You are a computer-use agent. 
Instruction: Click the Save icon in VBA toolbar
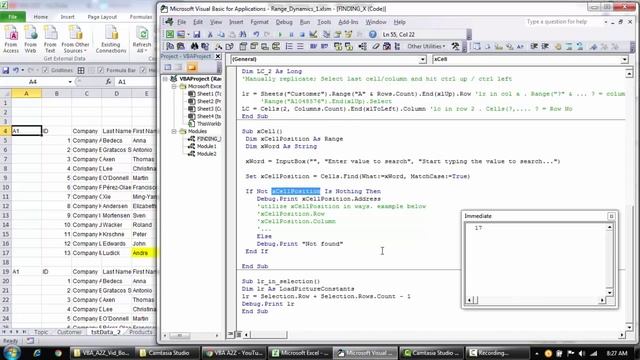pyautogui.click(x=197, y=34)
